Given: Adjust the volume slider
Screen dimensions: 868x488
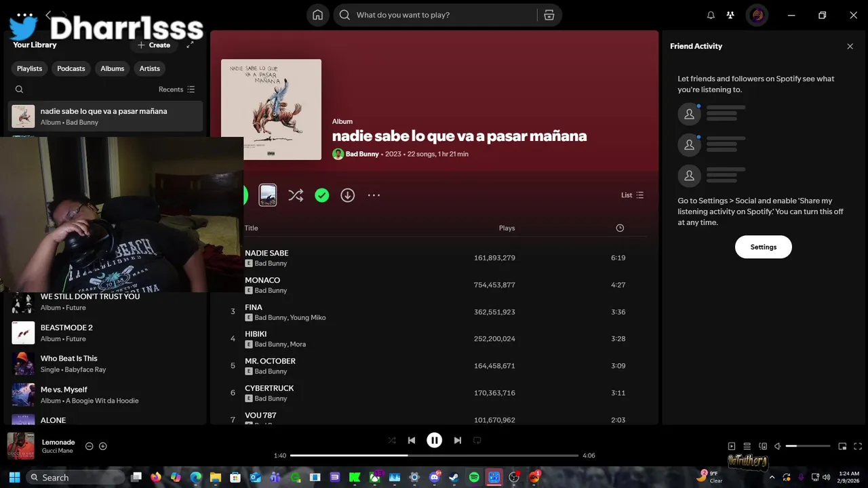Looking at the screenshot, I should click(808, 446).
